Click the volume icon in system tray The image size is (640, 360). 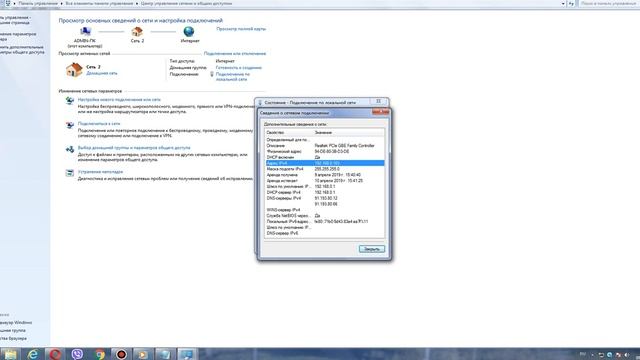[627, 355]
